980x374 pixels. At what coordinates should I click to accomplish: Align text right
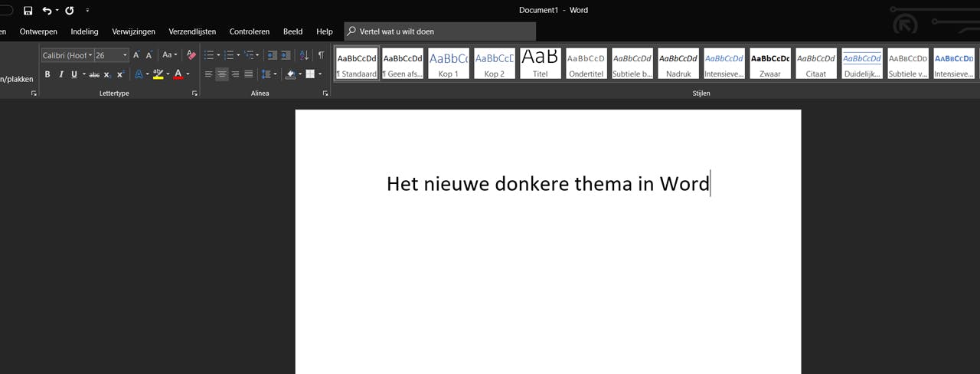tap(235, 74)
